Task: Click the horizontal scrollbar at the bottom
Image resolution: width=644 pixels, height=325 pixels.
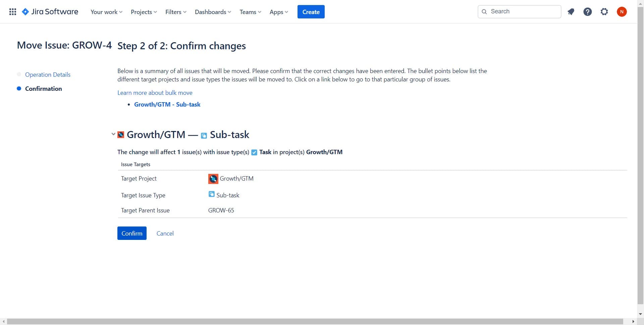Action: tap(315, 321)
